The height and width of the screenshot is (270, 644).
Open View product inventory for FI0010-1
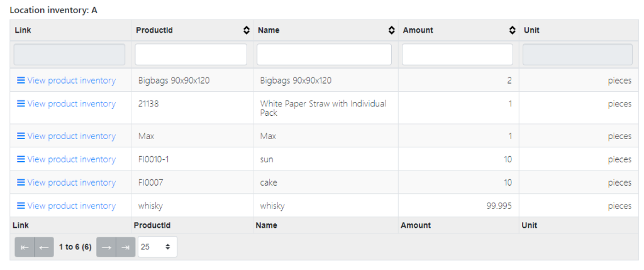(66, 159)
